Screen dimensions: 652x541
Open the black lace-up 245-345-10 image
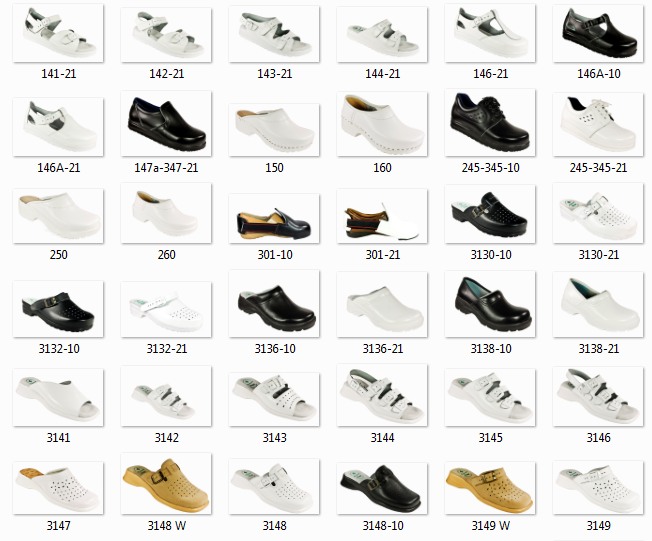(490, 123)
